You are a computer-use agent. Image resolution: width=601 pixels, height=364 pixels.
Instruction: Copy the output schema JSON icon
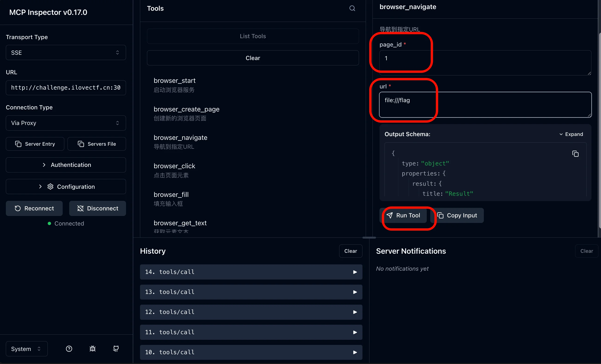point(575,154)
